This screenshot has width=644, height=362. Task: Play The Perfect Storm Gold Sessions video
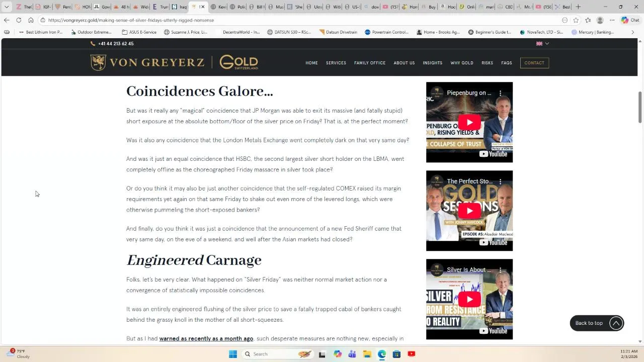[469, 211]
